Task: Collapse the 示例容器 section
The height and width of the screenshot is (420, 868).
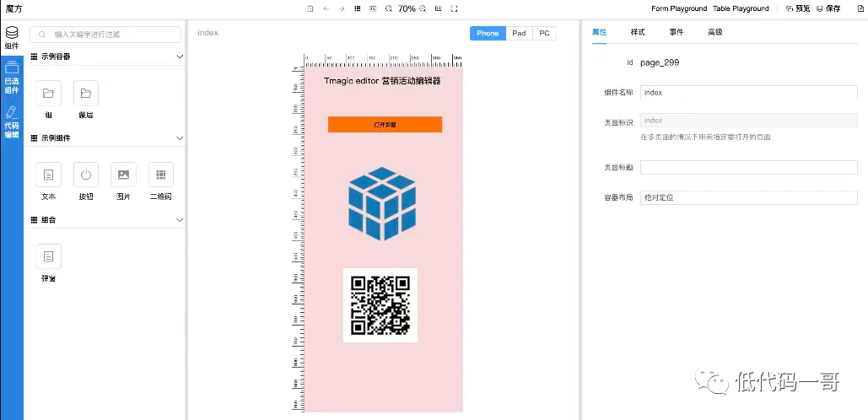Action: 179,57
